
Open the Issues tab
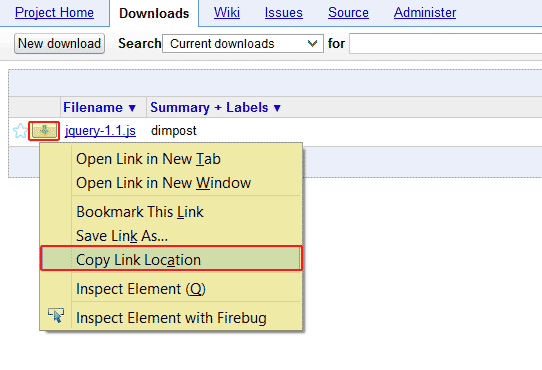(x=284, y=13)
